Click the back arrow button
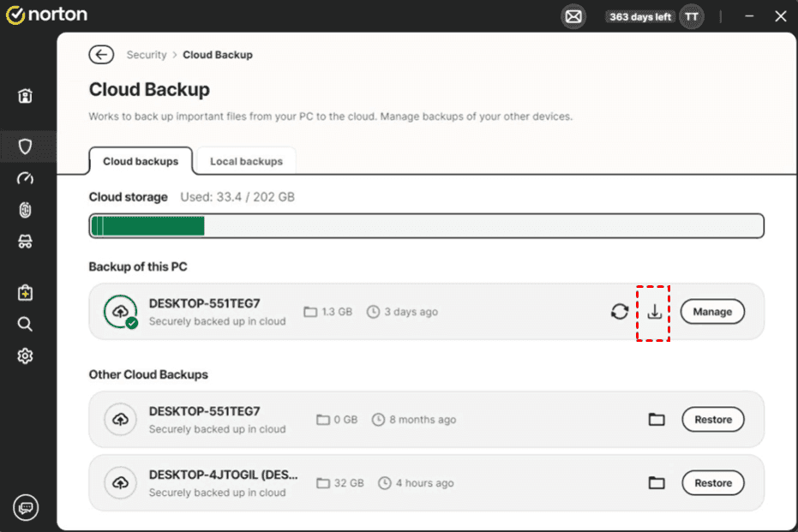Image resolution: width=798 pixels, height=532 pixels. pos(101,55)
